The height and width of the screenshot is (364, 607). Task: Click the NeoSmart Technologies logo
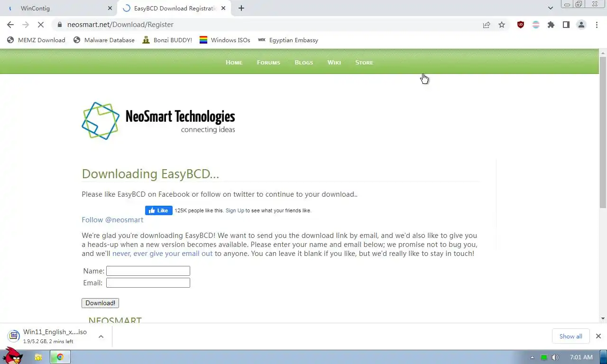(x=158, y=121)
